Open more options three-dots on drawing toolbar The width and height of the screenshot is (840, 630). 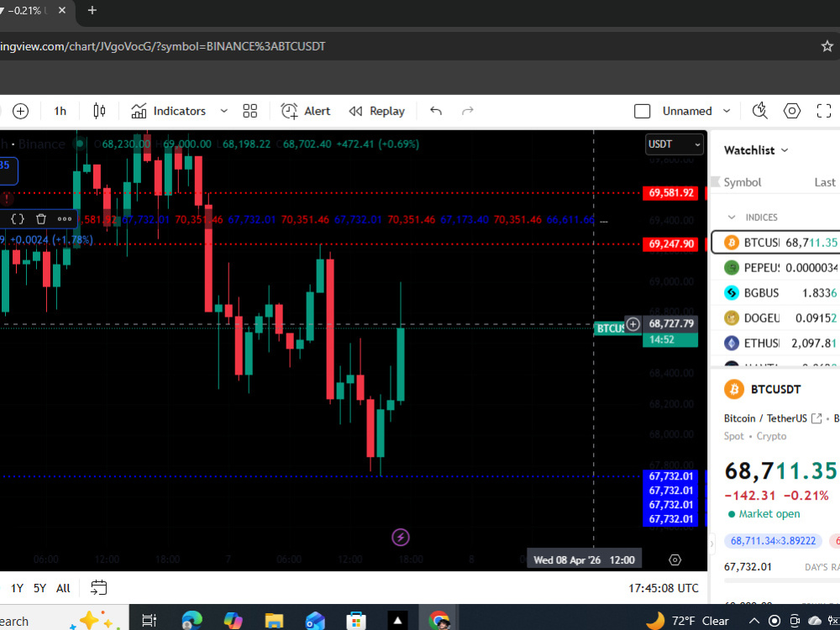coord(65,218)
